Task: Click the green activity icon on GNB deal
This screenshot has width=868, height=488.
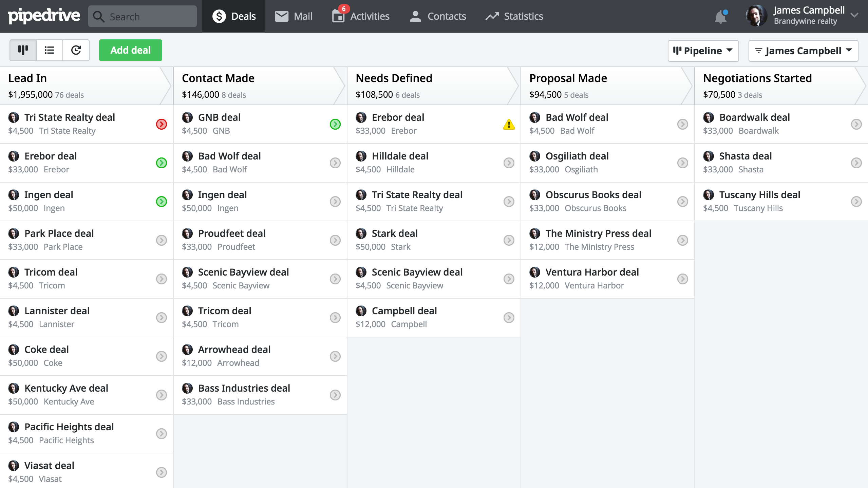Action: click(335, 124)
